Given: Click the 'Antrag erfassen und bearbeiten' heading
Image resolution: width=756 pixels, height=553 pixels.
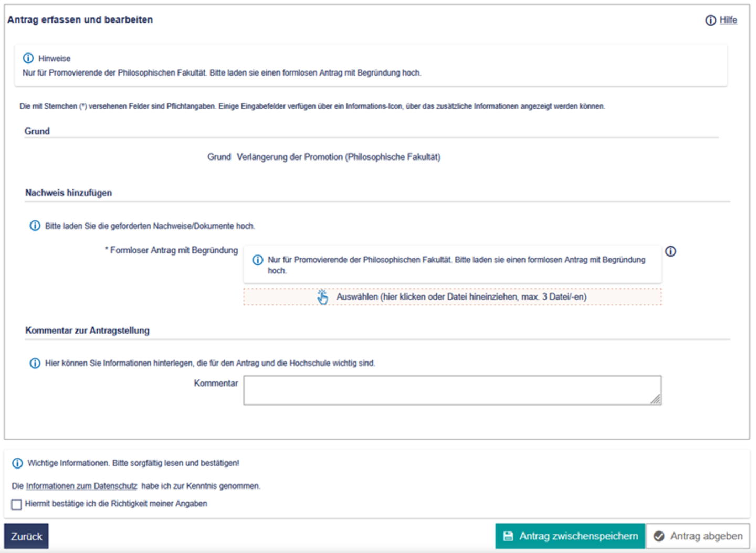Looking at the screenshot, I should [x=80, y=19].
